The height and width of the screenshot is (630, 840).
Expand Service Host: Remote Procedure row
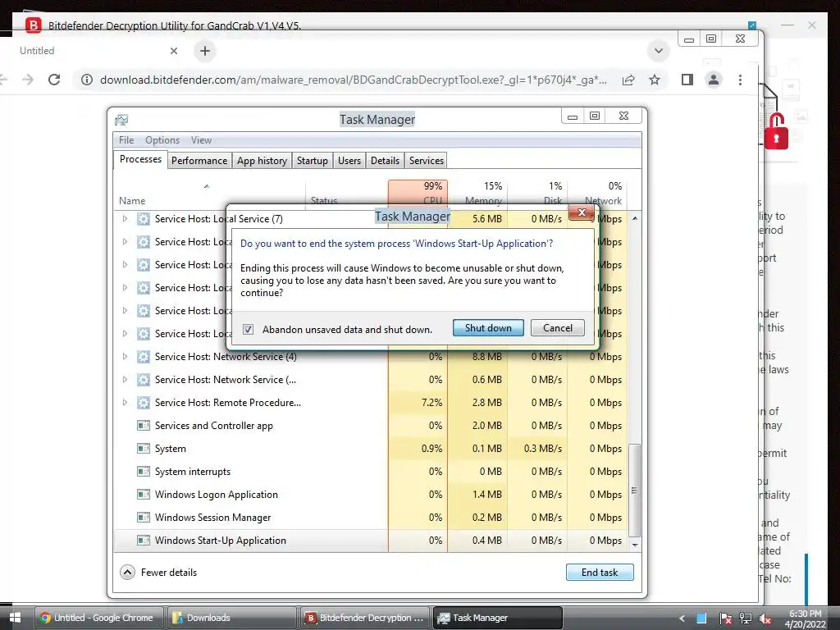(x=125, y=402)
